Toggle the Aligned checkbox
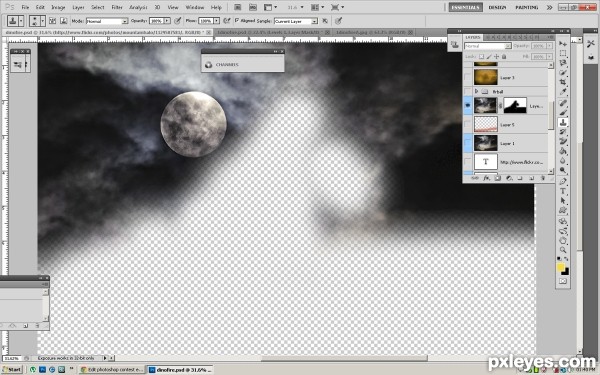Screen dimensions: 600x375 (x=237, y=20)
